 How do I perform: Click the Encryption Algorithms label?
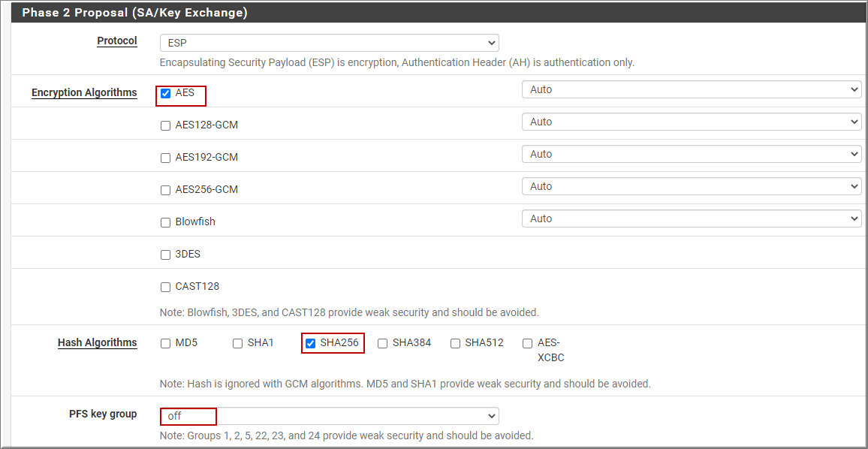(x=84, y=93)
